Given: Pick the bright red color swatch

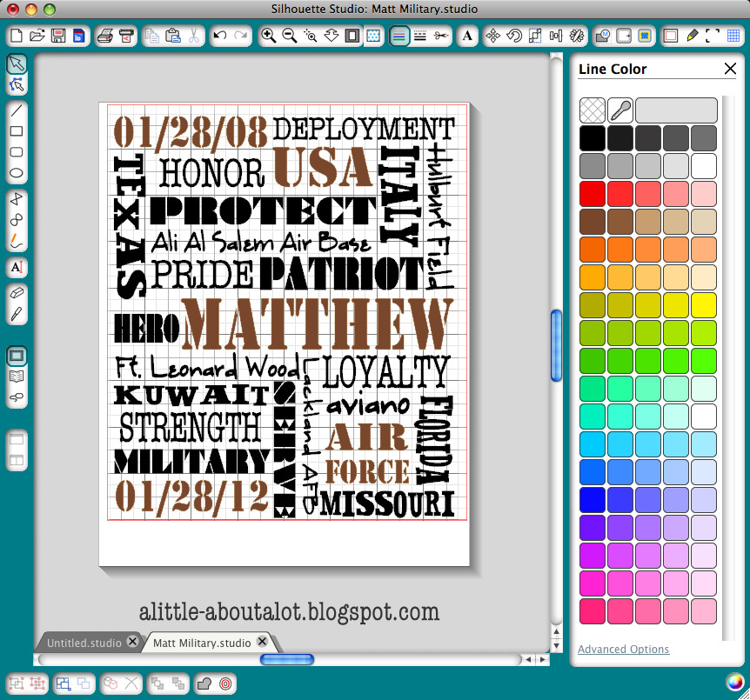Looking at the screenshot, I should tap(593, 194).
